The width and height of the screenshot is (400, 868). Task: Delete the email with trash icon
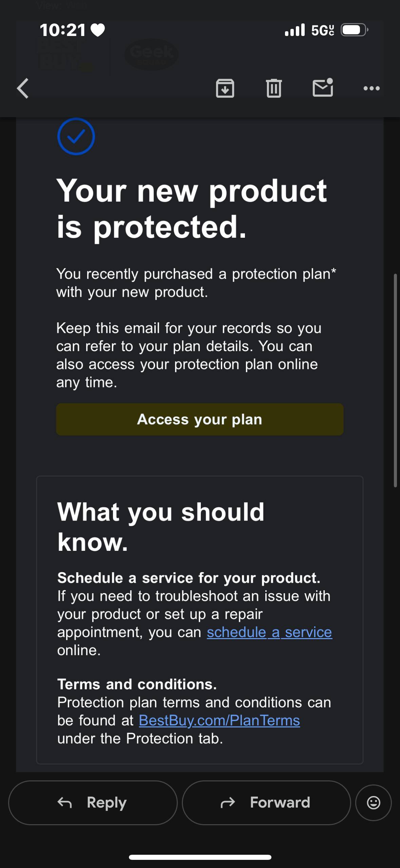(274, 88)
